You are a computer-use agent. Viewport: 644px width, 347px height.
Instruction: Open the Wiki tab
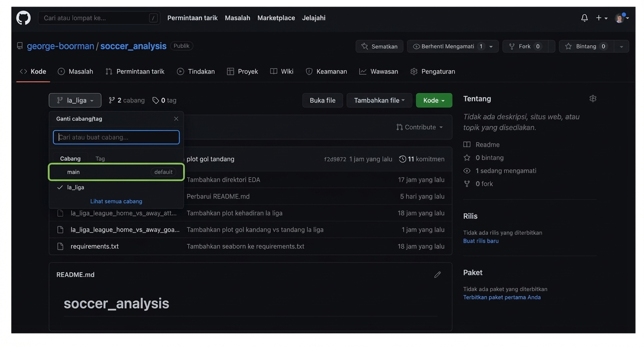click(281, 72)
